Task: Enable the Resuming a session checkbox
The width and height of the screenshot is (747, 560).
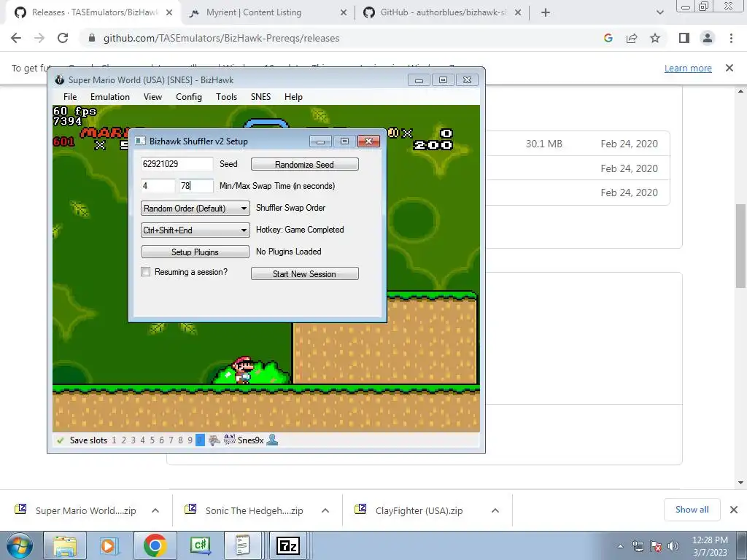Action: click(x=146, y=272)
